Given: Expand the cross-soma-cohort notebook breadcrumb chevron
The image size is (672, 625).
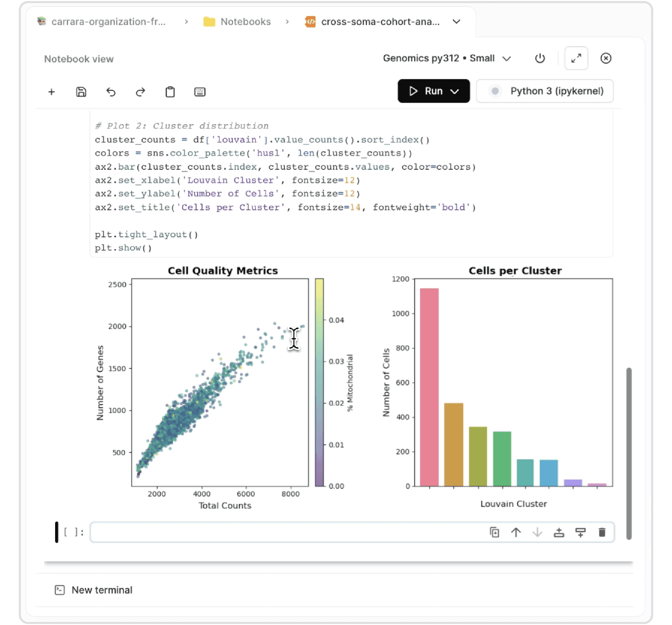Looking at the screenshot, I should [x=456, y=22].
